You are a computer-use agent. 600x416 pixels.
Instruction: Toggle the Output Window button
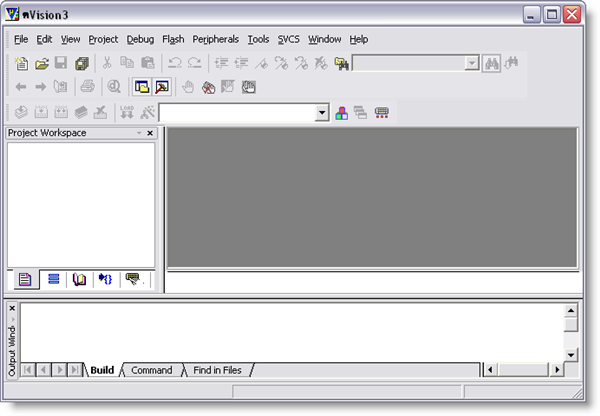(x=162, y=87)
